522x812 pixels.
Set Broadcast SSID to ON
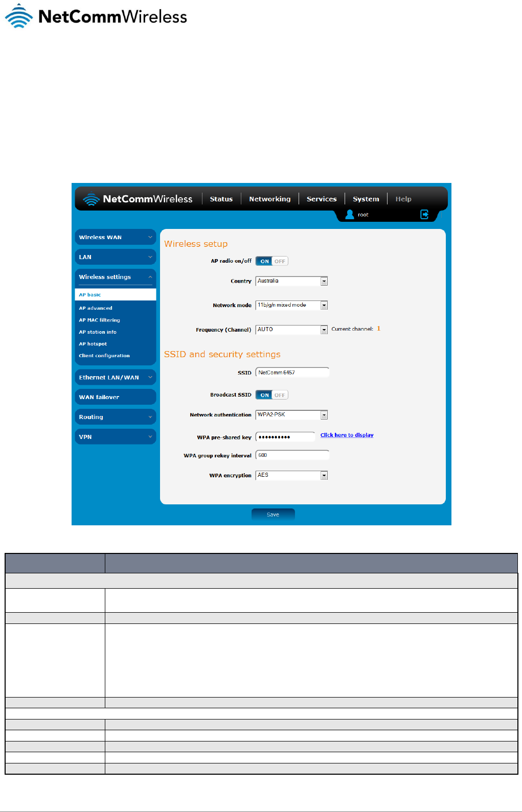coord(264,395)
